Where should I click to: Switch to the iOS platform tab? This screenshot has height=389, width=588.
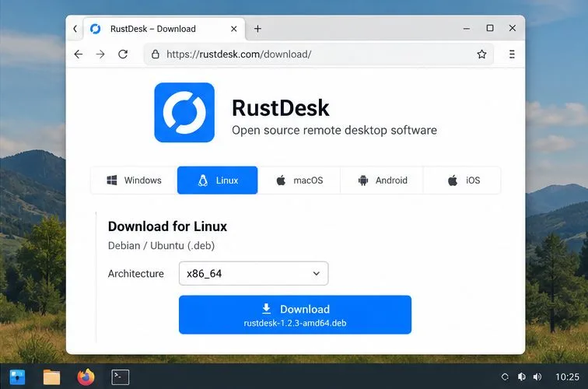tap(462, 180)
